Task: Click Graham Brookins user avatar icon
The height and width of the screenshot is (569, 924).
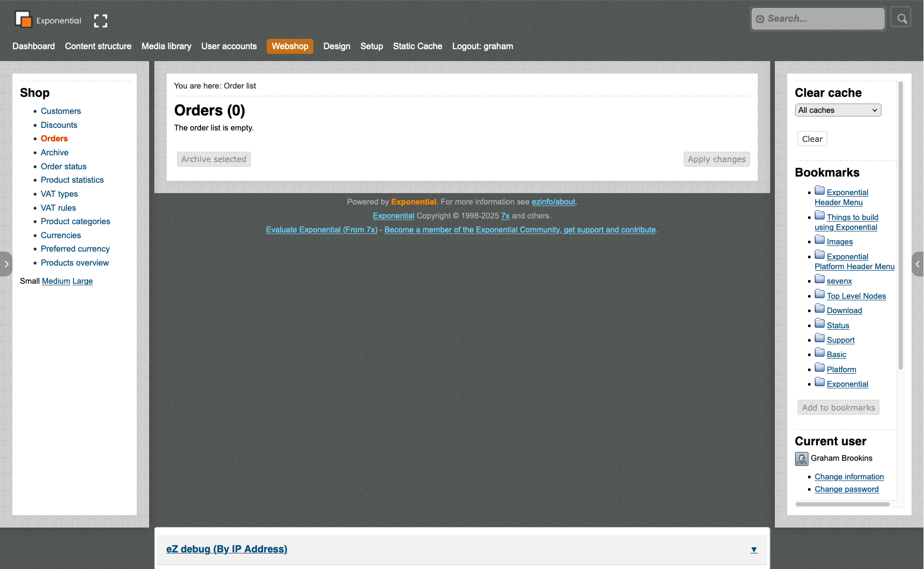Action: click(x=801, y=459)
